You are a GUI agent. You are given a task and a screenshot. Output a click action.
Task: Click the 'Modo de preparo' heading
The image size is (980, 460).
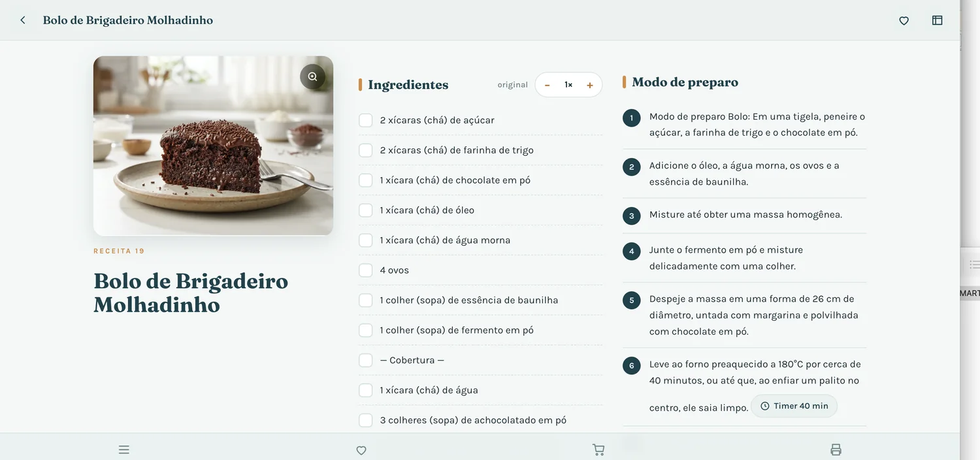pos(685,82)
